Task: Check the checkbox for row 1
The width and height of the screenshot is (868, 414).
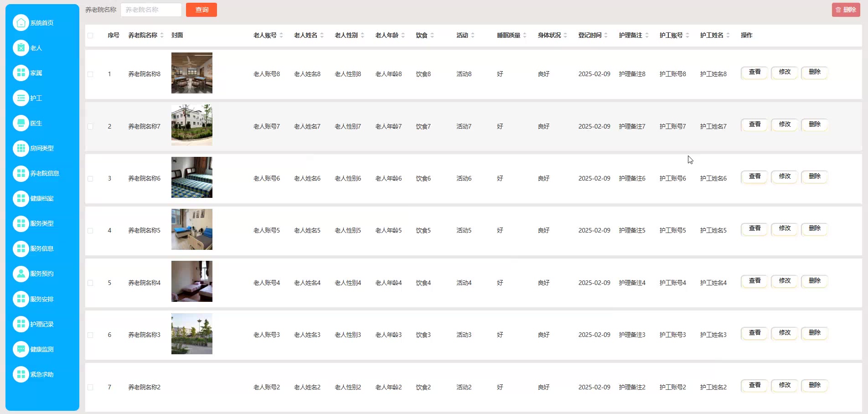Action: tap(90, 74)
